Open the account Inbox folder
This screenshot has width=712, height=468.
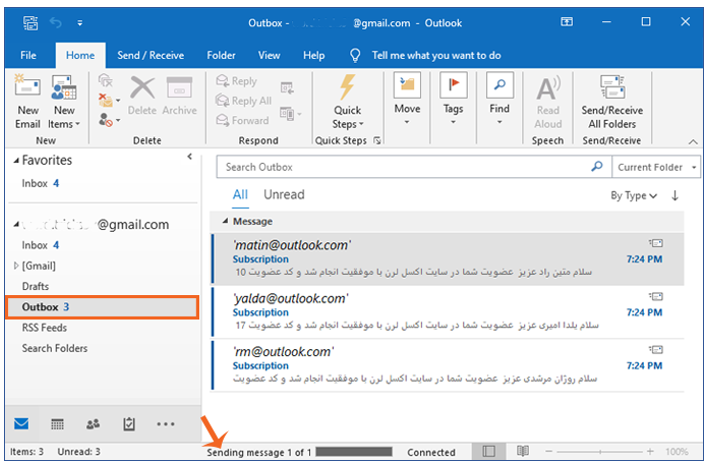click(x=40, y=245)
